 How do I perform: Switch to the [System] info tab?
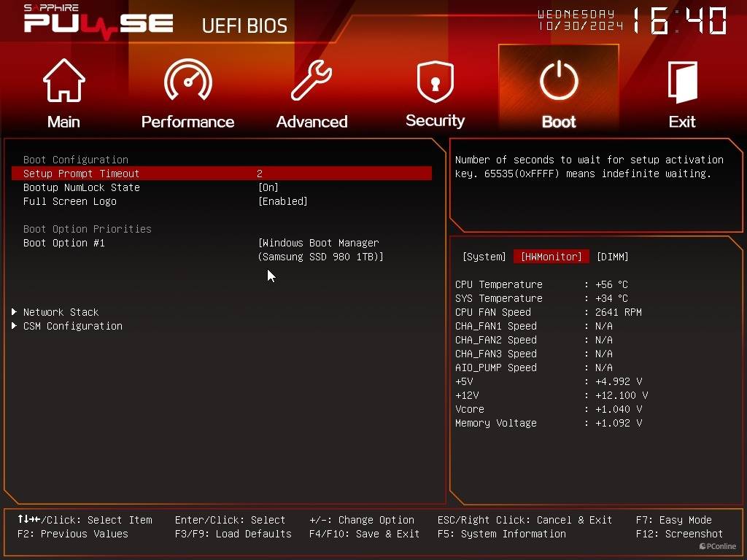point(484,257)
